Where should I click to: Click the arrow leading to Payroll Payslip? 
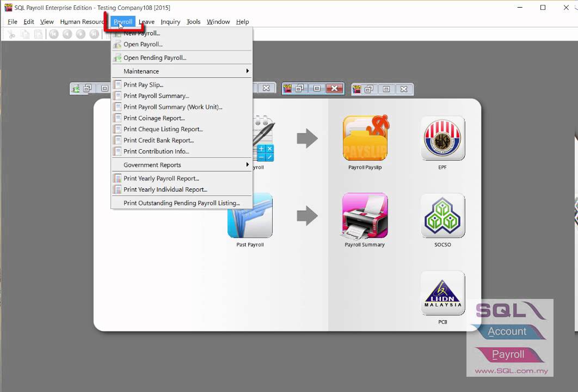click(307, 139)
